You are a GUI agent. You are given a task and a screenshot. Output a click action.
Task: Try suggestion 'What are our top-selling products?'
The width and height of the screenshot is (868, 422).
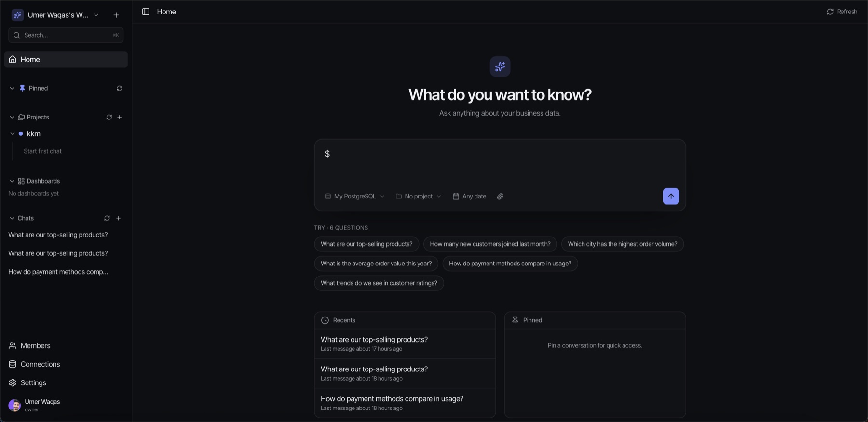point(366,244)
